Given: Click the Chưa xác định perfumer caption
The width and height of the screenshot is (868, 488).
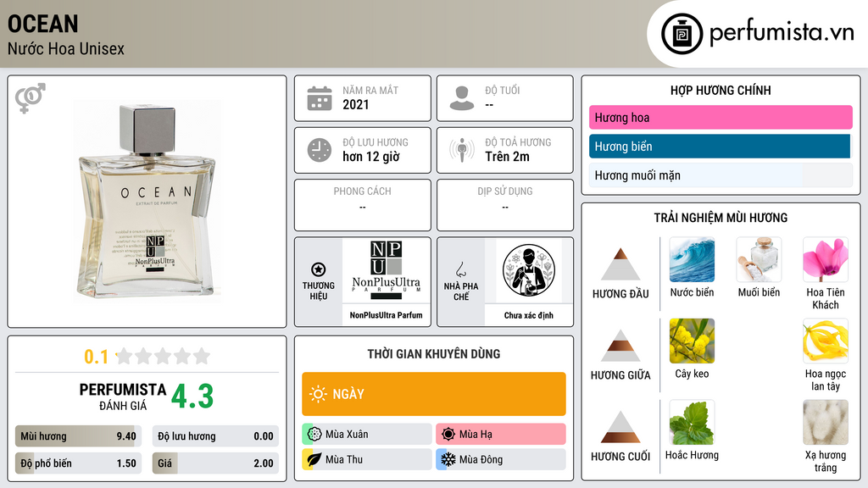Looking at the screenshot, I should click(529, 315).
